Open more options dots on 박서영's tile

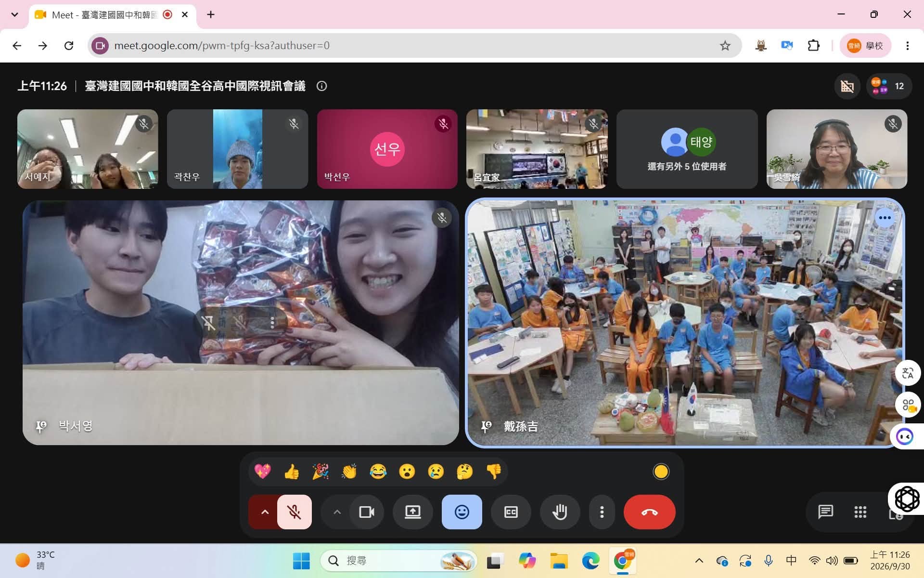point(272,322)
